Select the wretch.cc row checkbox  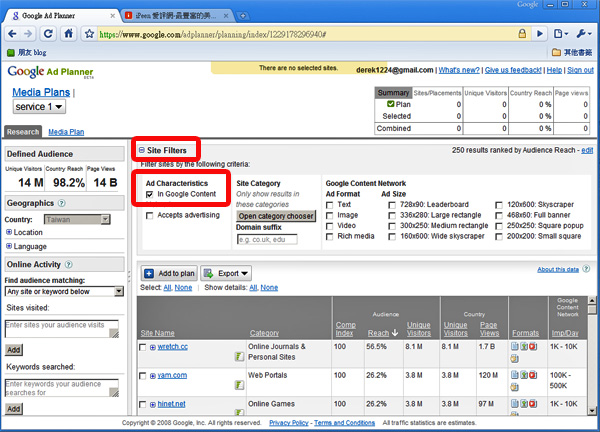point(143,347)
